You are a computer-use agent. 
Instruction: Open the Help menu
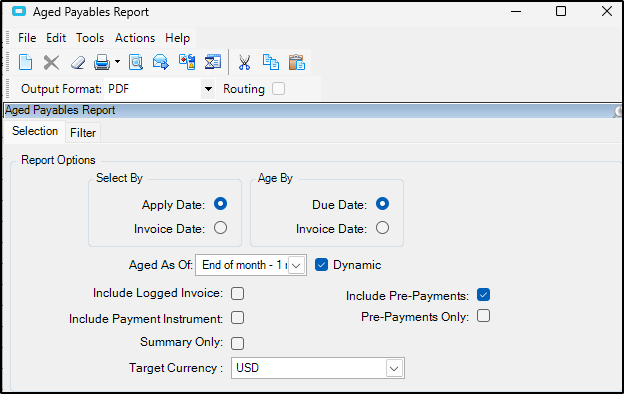(177, 38)
